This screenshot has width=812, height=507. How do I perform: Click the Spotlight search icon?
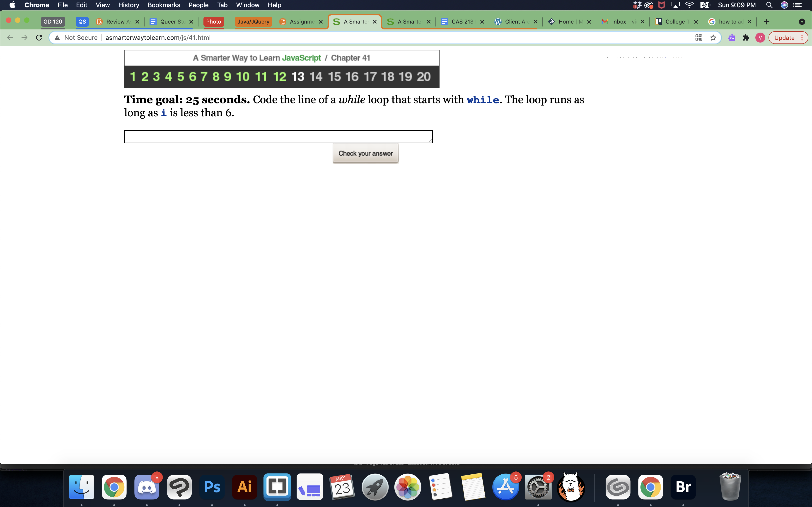point(769,5)
